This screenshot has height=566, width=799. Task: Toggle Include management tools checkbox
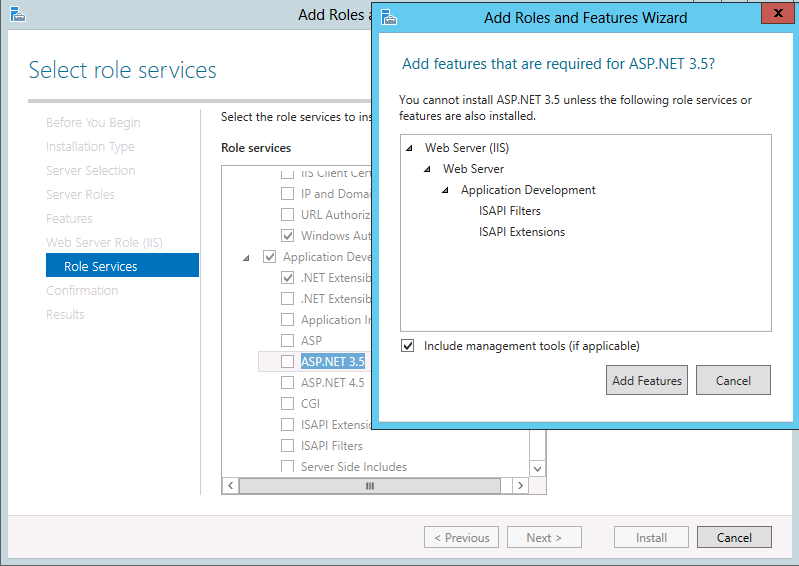click(x=408, y=346)
